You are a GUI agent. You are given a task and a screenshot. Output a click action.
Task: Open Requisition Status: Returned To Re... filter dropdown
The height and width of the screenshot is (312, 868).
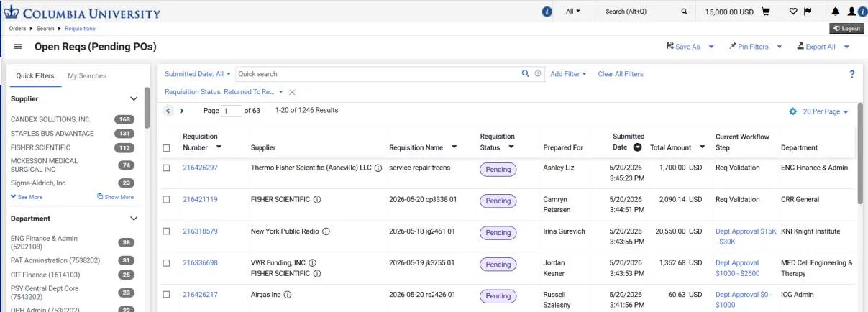point(224,92)
